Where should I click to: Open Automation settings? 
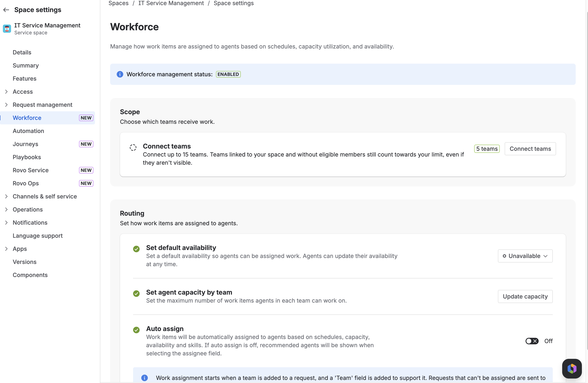pos(47,131)
